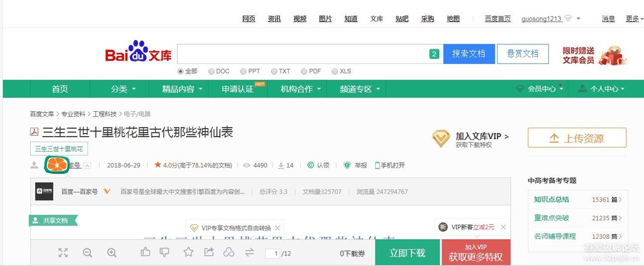Image resolution: width=644 pixels, height=266 pixels.
Task: Click the download count arrow icon
Action: pos(281,165)
